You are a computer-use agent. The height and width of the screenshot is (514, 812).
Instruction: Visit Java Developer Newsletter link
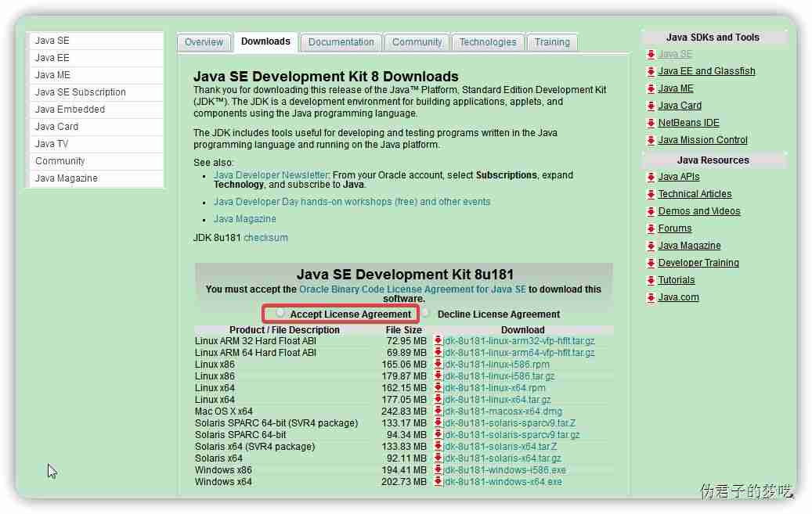point(271,175)
